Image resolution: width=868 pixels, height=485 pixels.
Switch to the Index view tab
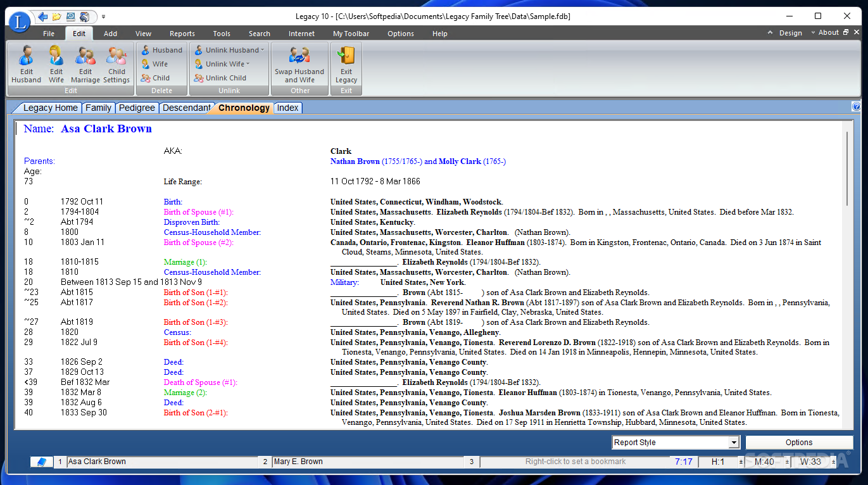coord(287,108)
